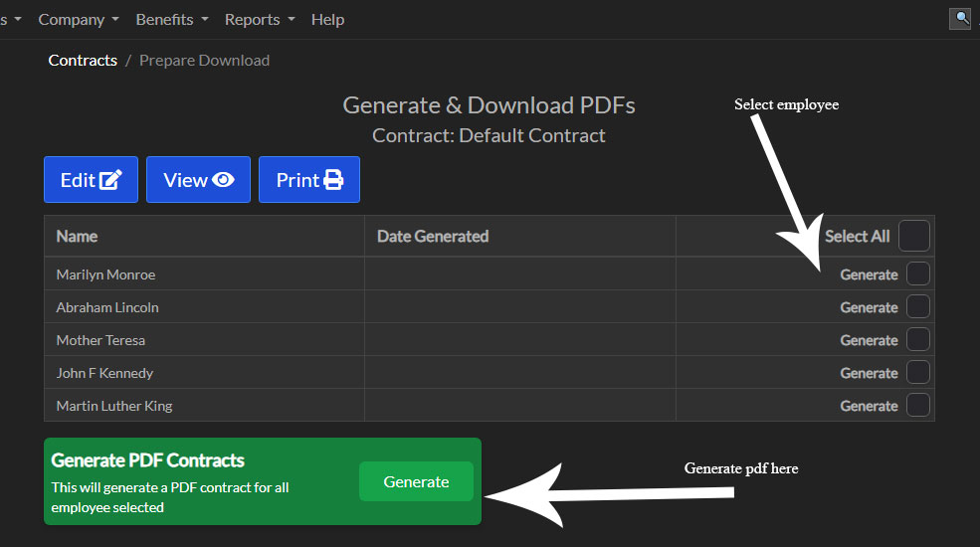The width and height of the screenshot is (980, 547).
Task: Click the Date Generated column header
Action: click(433, 237)
